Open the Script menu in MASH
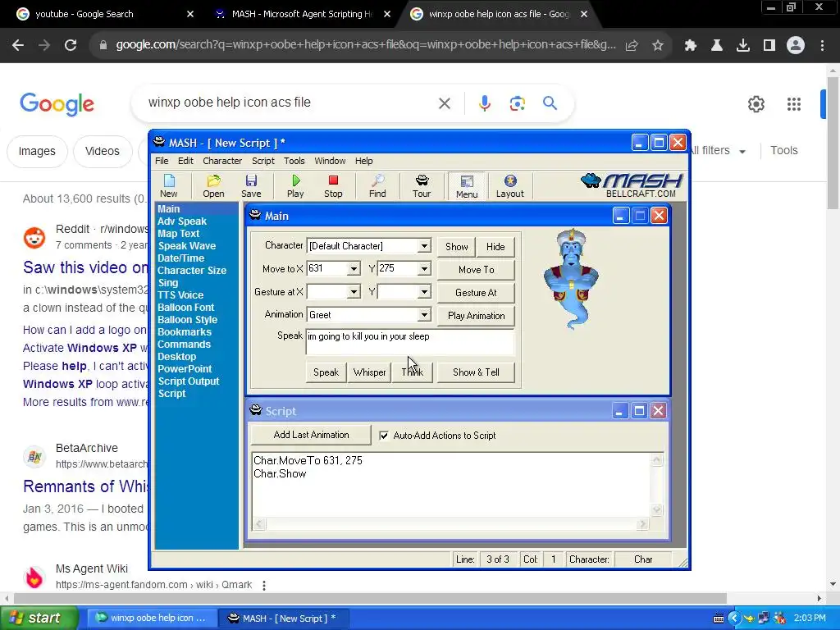The height and width of the screenshot is (630, 840). [263, 161]
